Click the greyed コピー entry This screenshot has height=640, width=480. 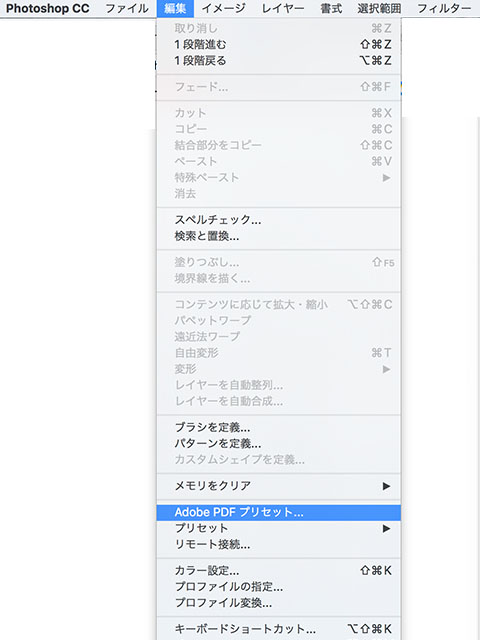coord(279,129)
